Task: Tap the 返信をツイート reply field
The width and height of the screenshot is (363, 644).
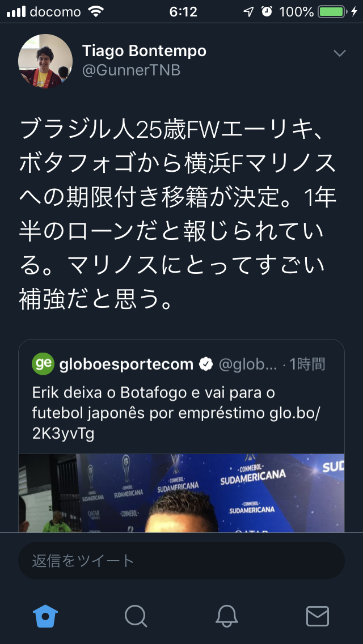Action: (x=181, y=560)
